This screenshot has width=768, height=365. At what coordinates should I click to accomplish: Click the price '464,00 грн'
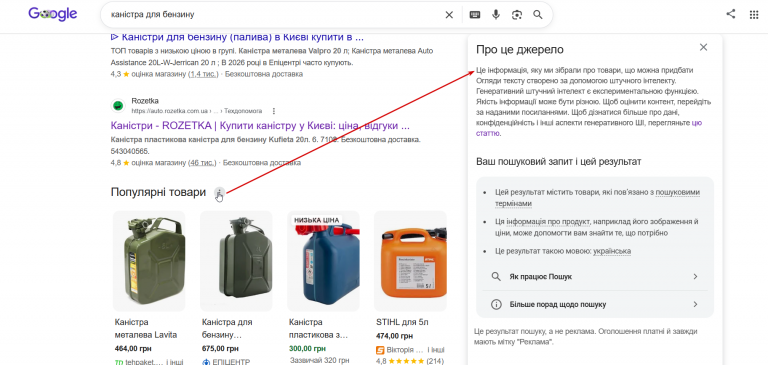133,349
